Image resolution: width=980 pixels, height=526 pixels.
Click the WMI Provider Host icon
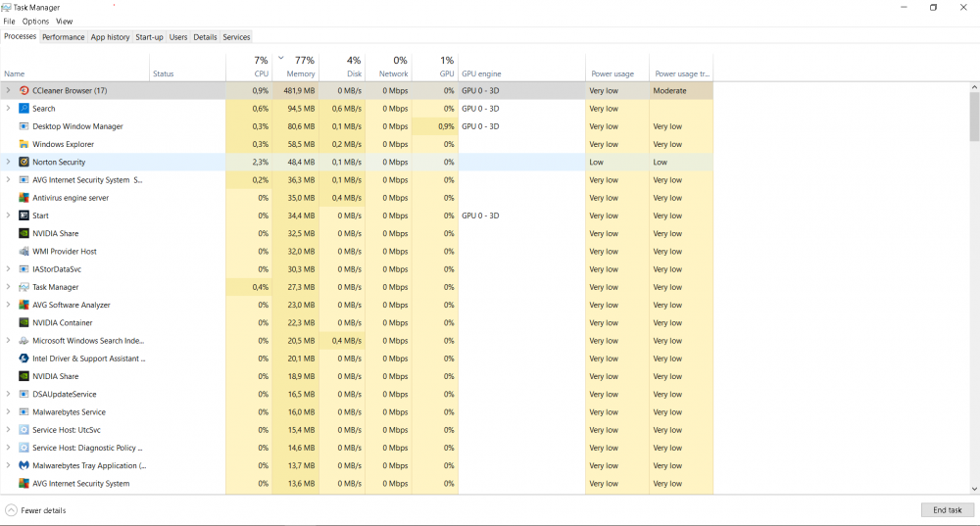point(24,252)
